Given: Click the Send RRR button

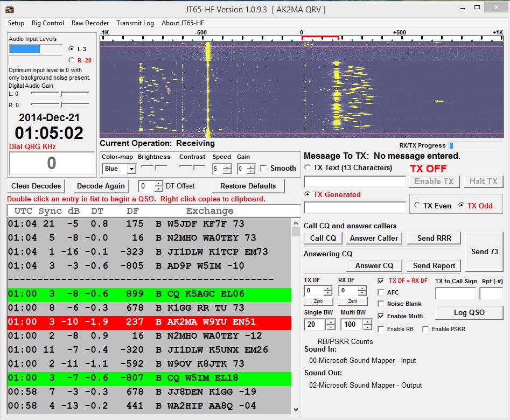Looking at the screenshot, I should 434,238.
